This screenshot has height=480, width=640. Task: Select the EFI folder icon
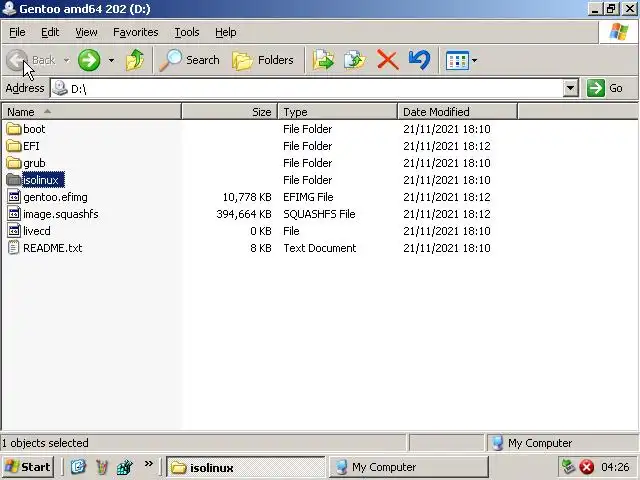(14, 146)
